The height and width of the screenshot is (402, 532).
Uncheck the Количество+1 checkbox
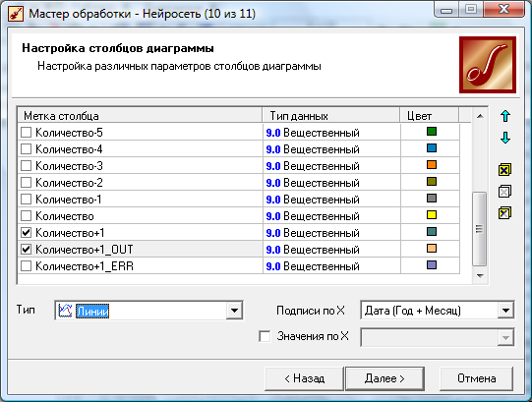pyautogui.click(x=27, y=232)
